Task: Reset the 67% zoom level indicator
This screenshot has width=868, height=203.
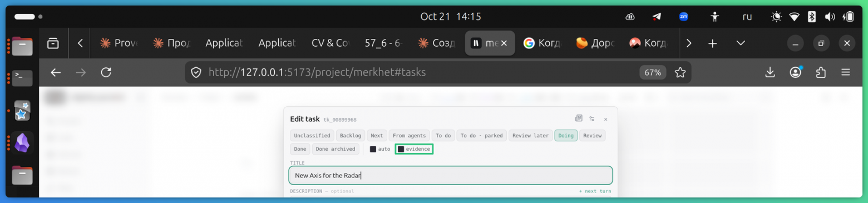Action: click(x=653, y=72)
